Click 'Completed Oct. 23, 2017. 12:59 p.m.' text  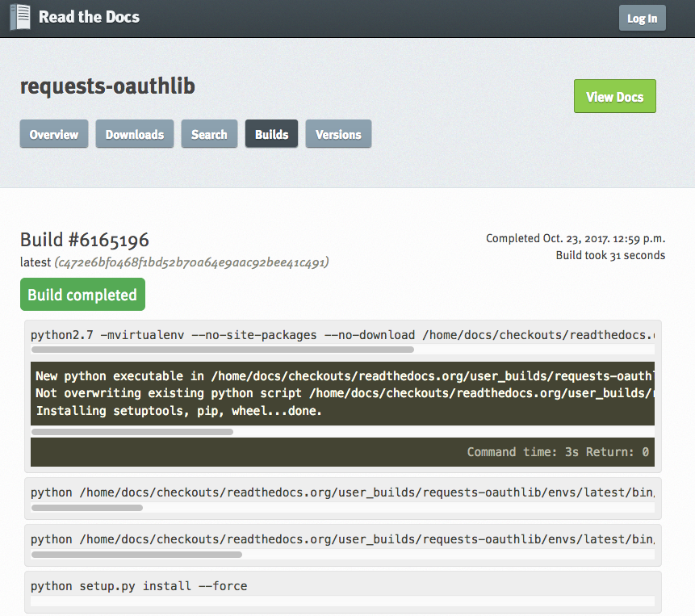[x=576, y=238]
